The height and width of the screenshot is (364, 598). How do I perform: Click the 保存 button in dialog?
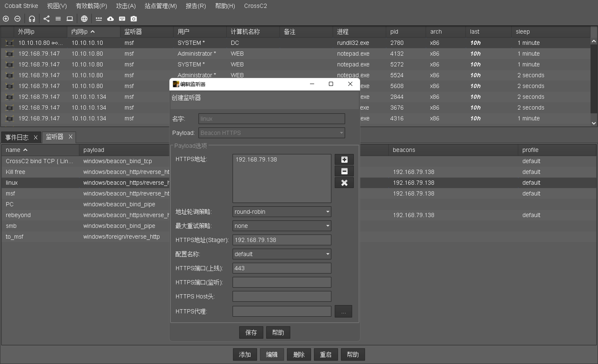251,332
